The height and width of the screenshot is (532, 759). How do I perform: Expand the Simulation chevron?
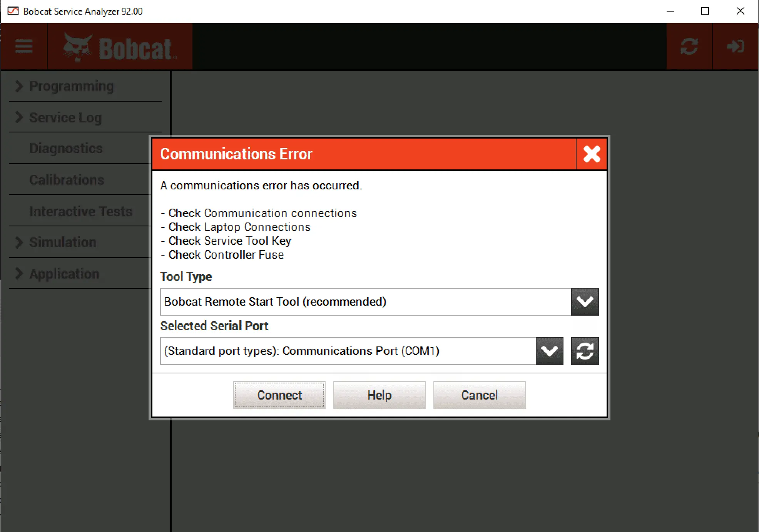19,242
